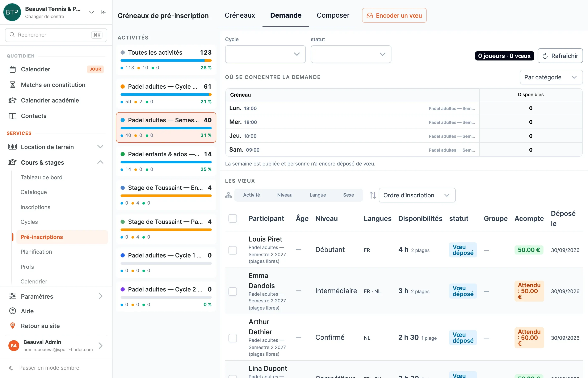Screen dimensions: 588x378
Task: Click the collapse sidebar arrow icon
Action: 103,12
